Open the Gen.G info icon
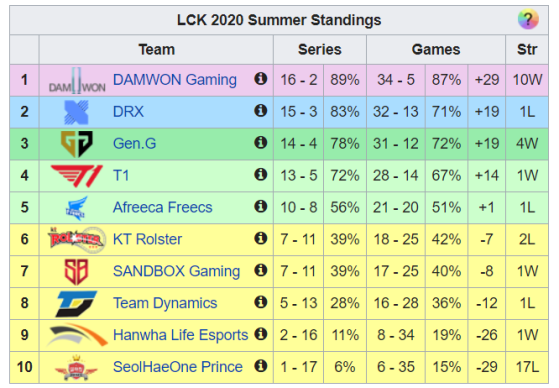 (x=261, y=142)
